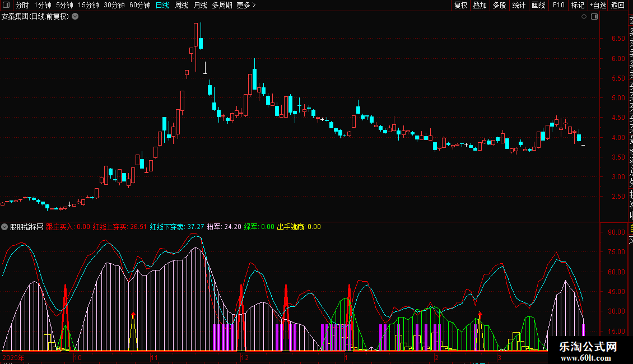Viewport: 633px width, 364px height.
Task: Click the 跟庄买入: 0.00 value
Action: (x=68, y=227)
